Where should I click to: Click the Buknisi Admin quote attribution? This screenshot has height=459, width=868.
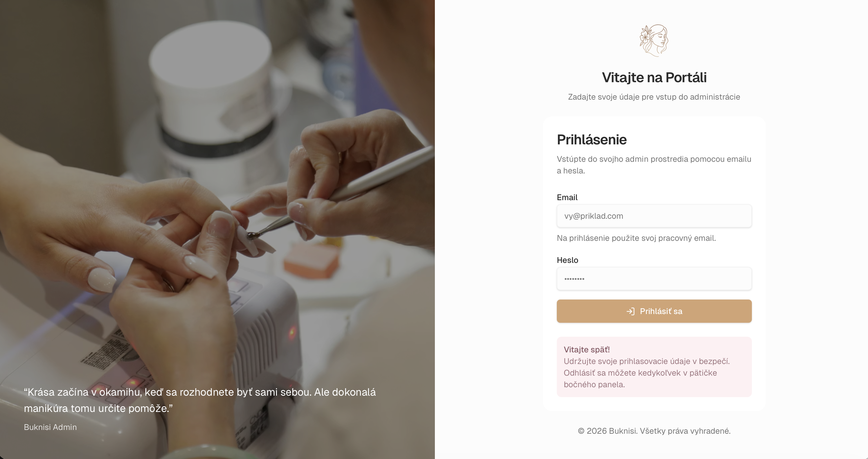click(x=50, y=427)
